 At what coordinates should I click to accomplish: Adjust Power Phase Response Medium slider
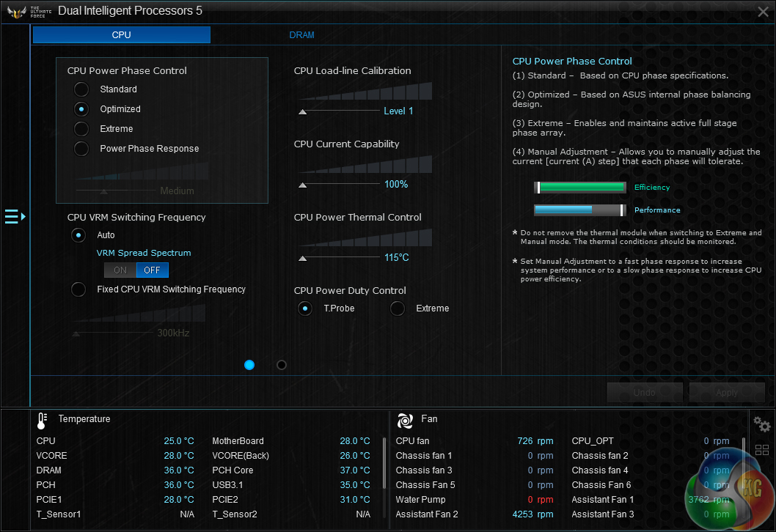[103, 191]
